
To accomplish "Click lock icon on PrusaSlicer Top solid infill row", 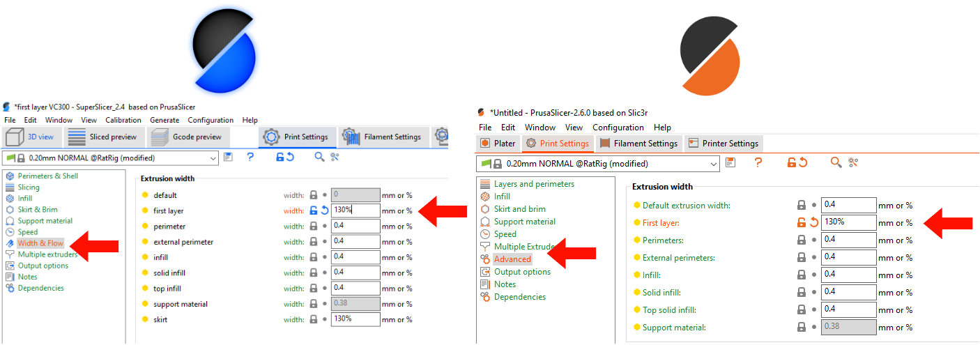I will click(802, 309).
